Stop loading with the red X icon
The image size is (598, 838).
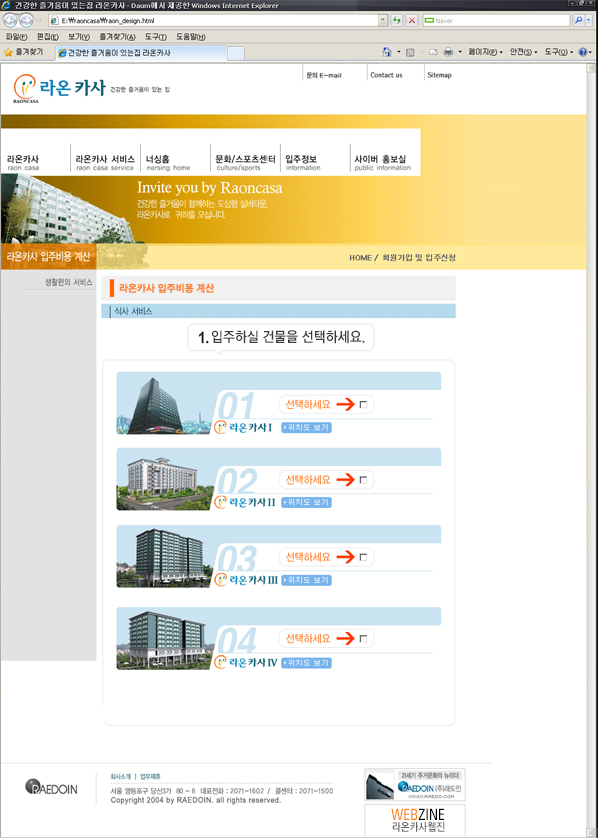(x=411, y=20)
